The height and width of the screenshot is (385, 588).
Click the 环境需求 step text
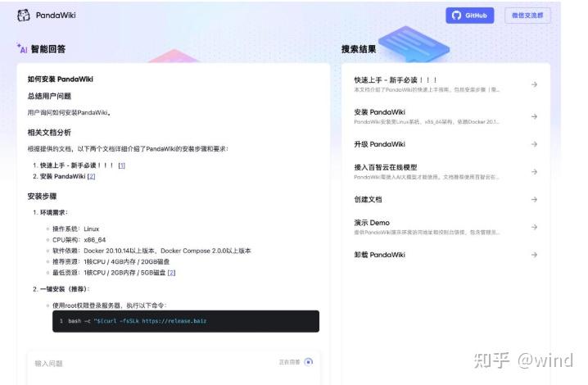54,212
